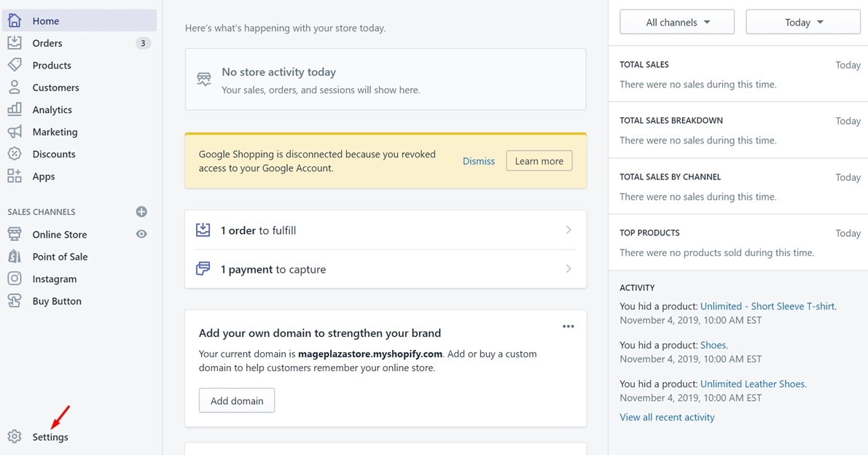Expand the 1 payment to capture row
The image size is (868, 455).
(x=386, y=269)
